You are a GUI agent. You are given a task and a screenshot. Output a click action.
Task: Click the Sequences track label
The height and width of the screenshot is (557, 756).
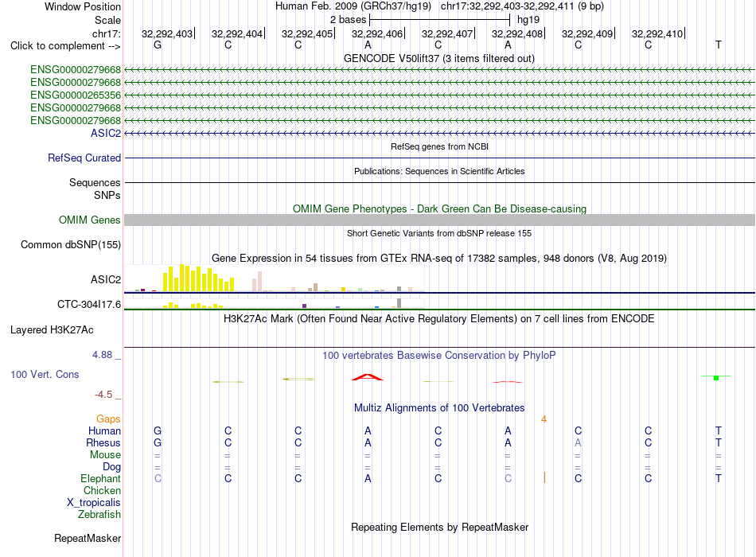pyautogui.click(x=95, y=182)
